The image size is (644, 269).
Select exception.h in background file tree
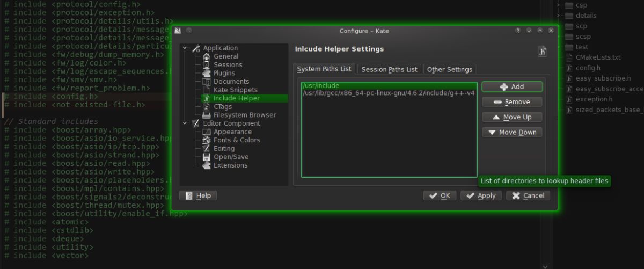pos(594,99)
